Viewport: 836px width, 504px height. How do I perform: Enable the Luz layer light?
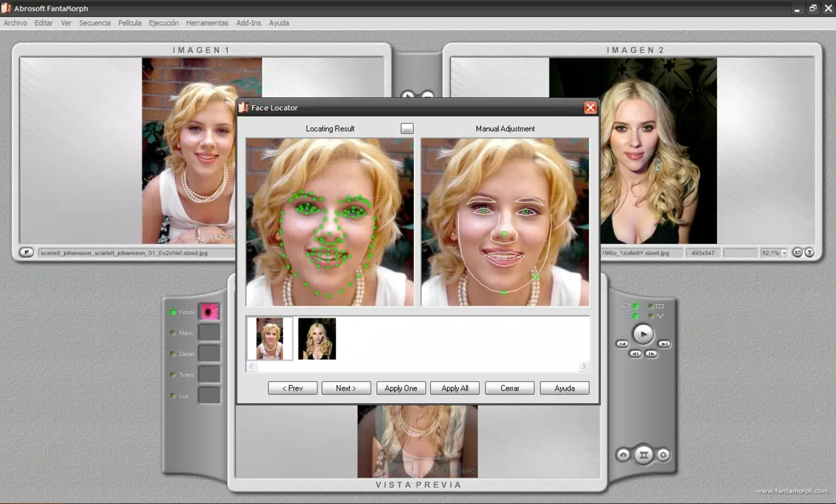pyautogui.click(x=173, y=396)
